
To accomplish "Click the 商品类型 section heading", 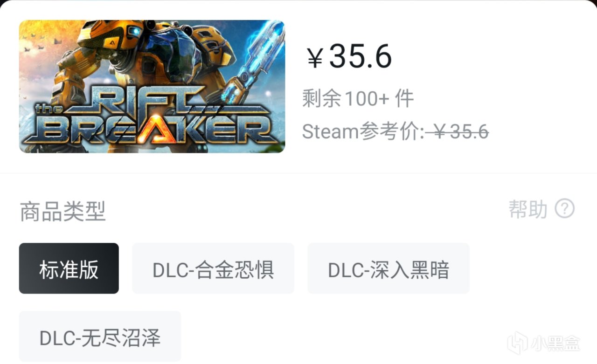I will click(x=63, y=211).
